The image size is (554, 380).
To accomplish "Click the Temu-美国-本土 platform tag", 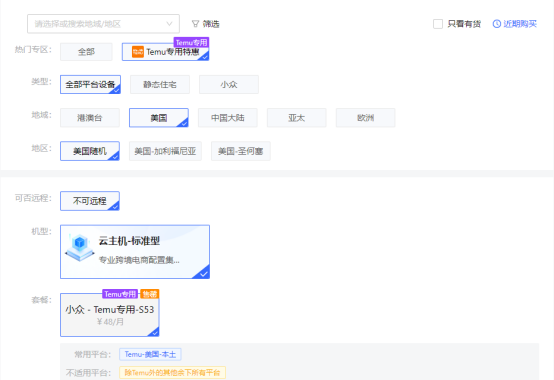I will tap(150, 354).
